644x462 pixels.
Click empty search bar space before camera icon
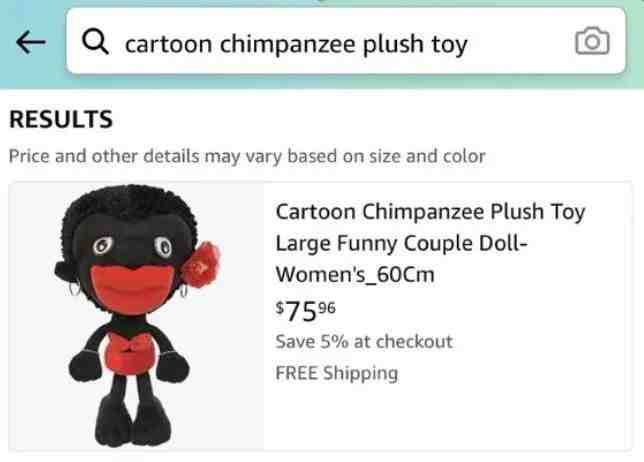tap(520, 42)
